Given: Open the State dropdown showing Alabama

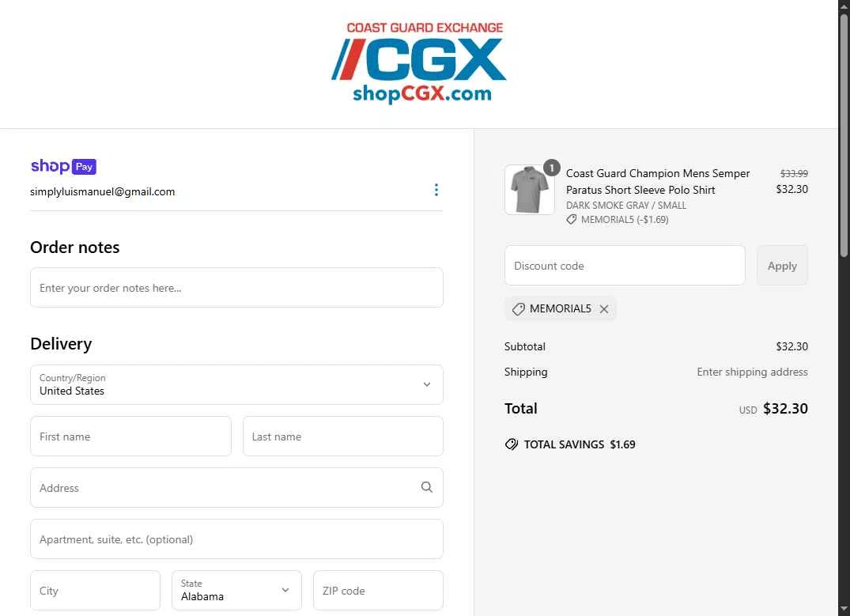Looking at the screenshot, I should 236,590.
